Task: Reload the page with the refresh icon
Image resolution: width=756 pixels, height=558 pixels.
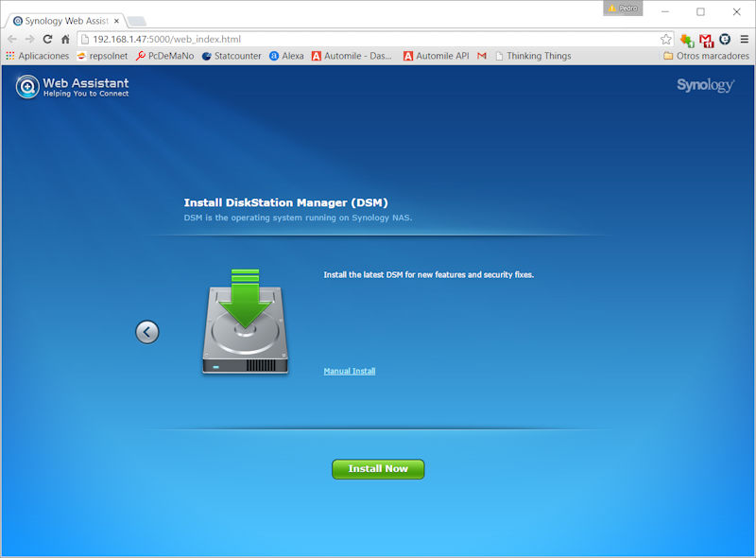Action: point(47,39)
